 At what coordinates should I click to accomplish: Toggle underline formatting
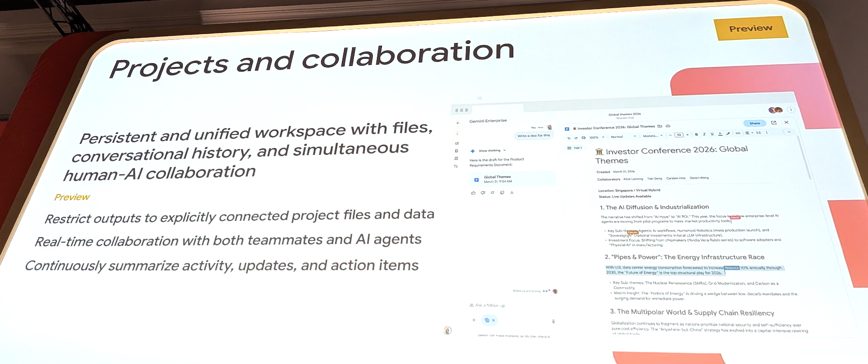(712, 134)
